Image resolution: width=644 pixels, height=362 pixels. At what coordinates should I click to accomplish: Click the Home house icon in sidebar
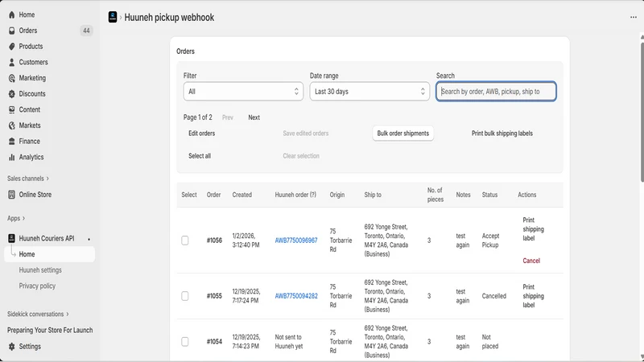[11, 14]
